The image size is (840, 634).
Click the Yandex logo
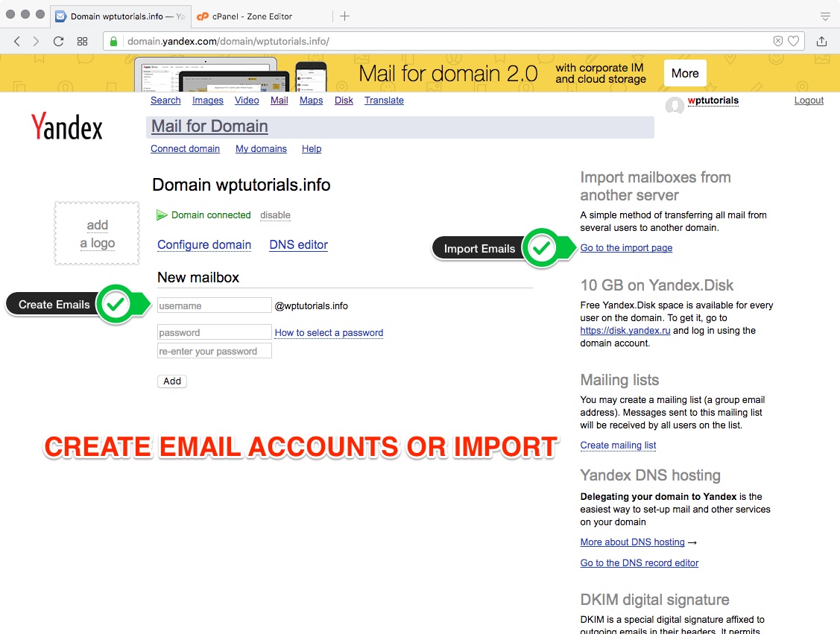tap(67, 127)
